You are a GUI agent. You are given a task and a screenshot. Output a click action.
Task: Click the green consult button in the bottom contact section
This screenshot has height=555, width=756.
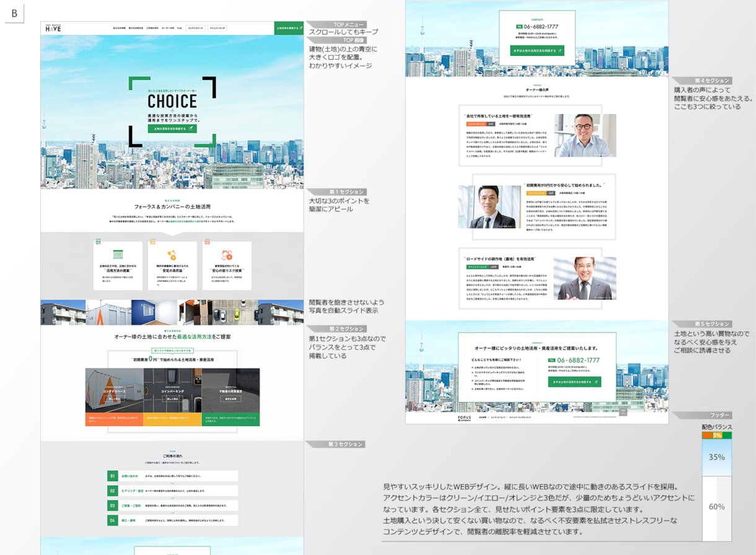tap(574, 381)
